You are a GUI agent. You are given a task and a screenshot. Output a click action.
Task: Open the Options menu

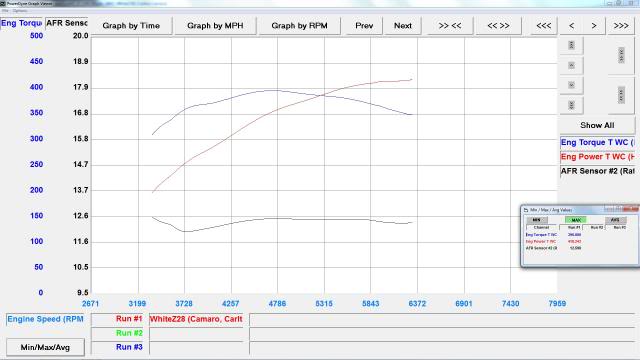click(20, 11)
